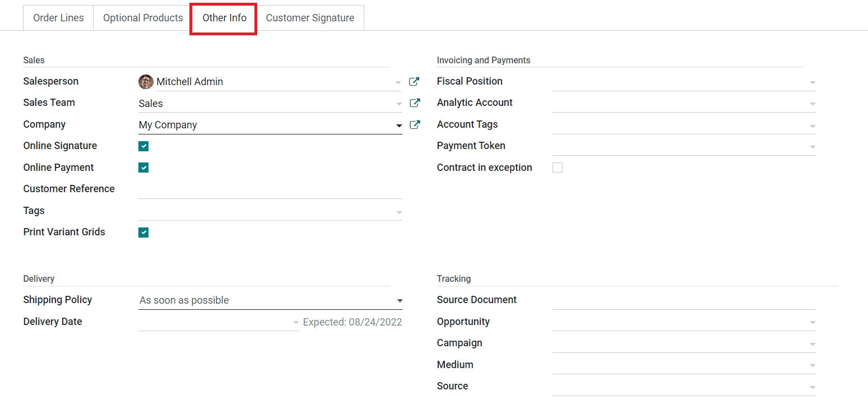This screenshot has width=868, height=409.
Task: Open the Optional Products tab
Action: click(143, 18)
